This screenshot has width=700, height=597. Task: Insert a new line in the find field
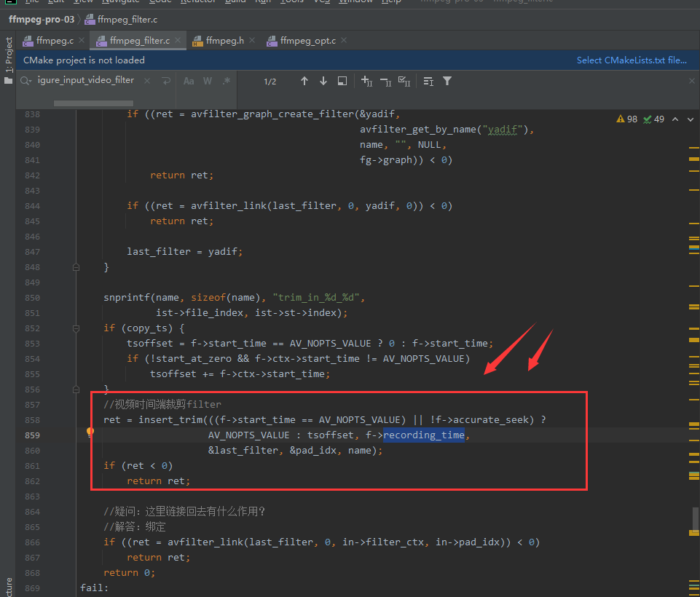pyautogui.click(x=166, y=81)
